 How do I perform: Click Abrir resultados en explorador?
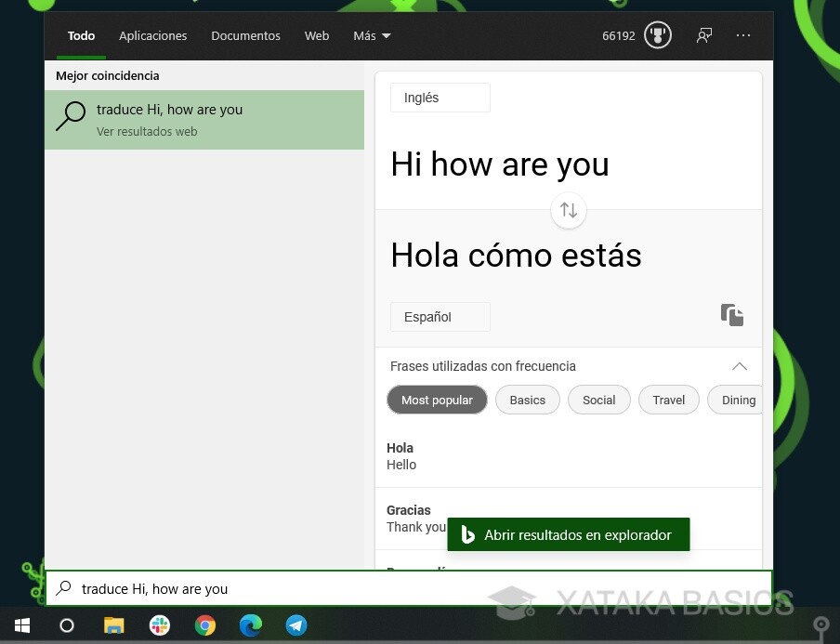(568, 534)
